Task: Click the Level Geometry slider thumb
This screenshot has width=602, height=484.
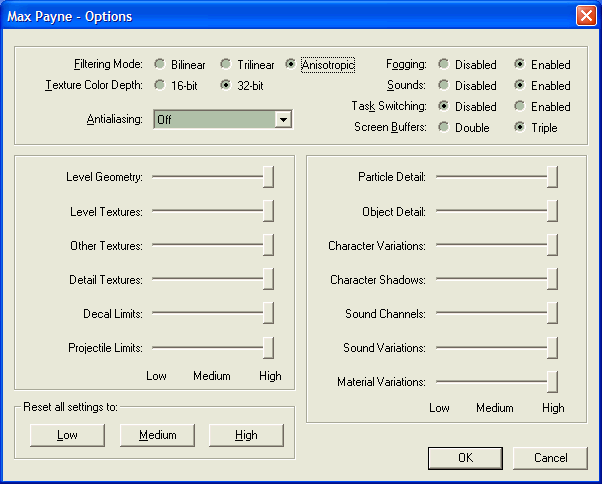Action: 268,177
